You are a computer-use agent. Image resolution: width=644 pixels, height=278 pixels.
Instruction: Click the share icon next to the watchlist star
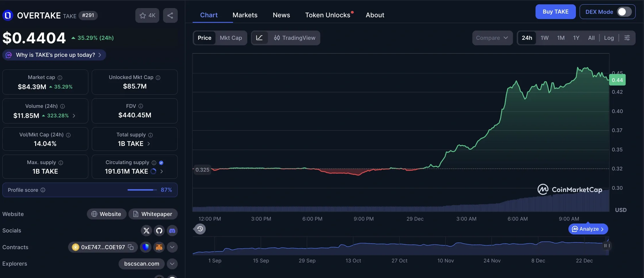click(170, 15)
